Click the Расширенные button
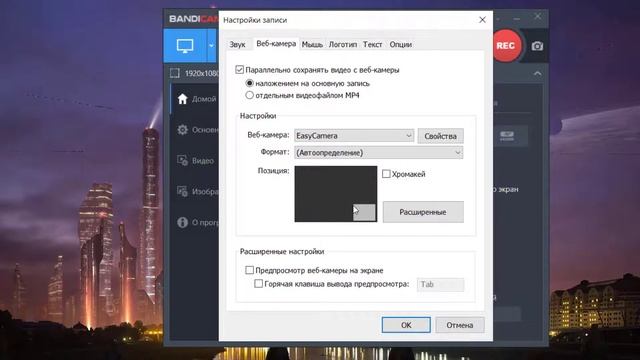640x360 pixels. [x=423, y=212]
